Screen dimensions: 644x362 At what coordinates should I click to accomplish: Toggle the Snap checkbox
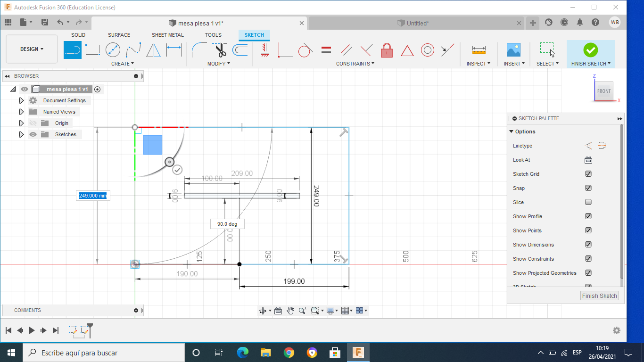pos(588,188)
